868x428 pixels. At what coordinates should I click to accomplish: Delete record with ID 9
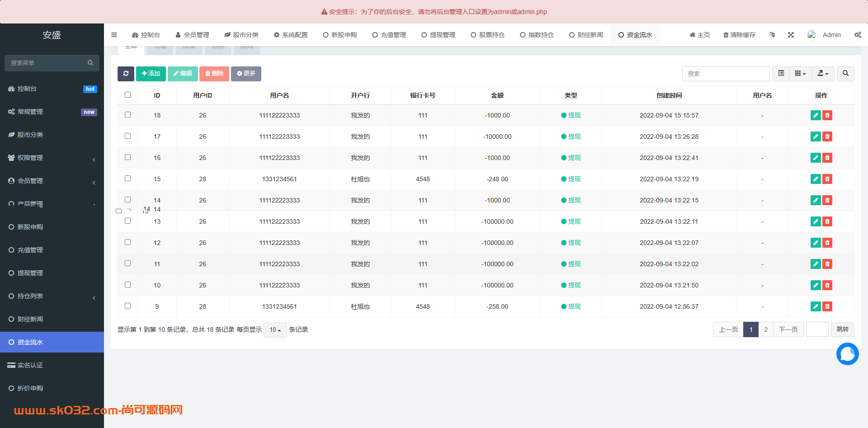click(x=827, y=306)
